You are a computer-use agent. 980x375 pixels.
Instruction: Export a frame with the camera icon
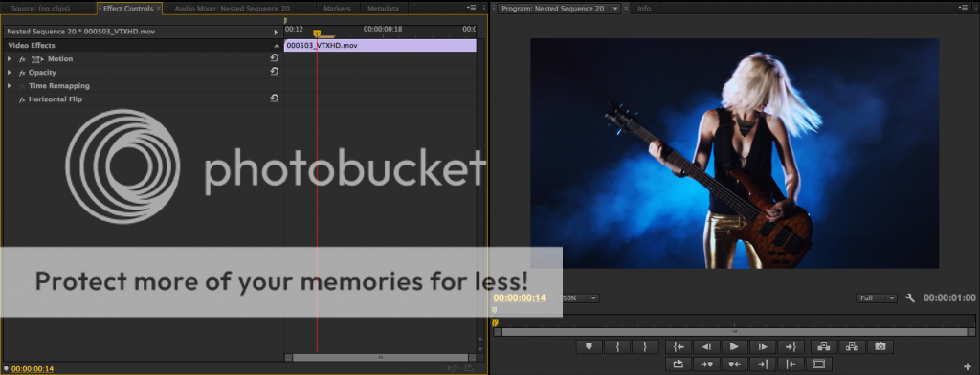[880, 347]
